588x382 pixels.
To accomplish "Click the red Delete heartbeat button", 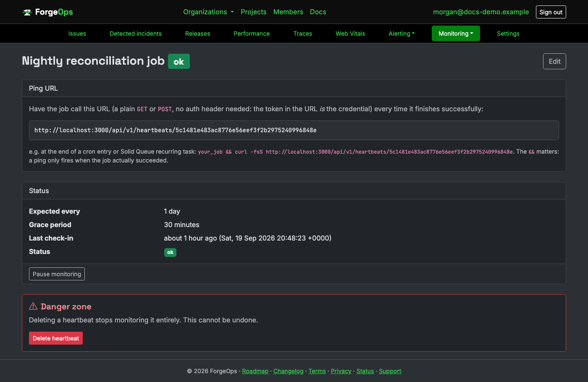I will [56, 338].
